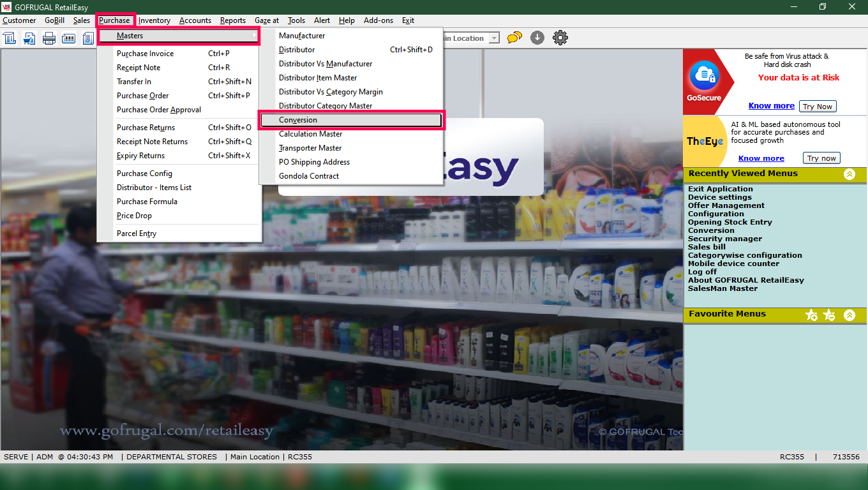This screenshot has height=490, width=868.
Task: Select Purchase Invoice from the Purchase menu
Action: [179, 54]
